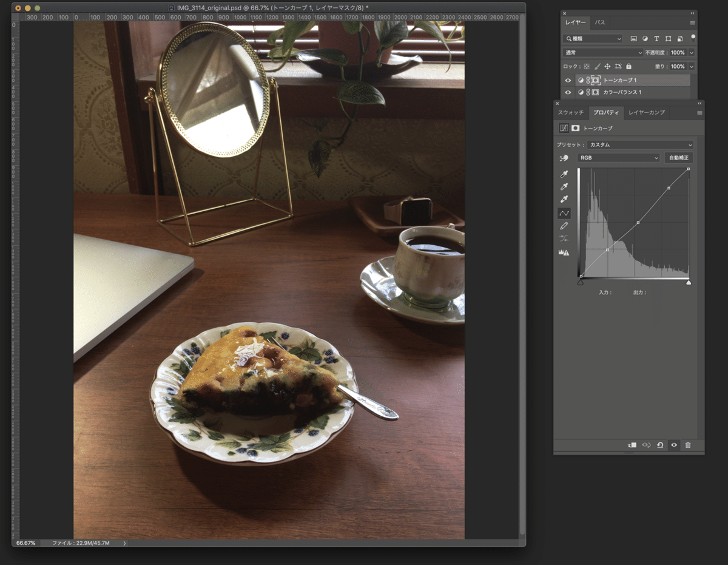The height and width of the screenshot is (565, 728).
Task: Switch to the プロパティ tab
Action: [x=606, y=113]
